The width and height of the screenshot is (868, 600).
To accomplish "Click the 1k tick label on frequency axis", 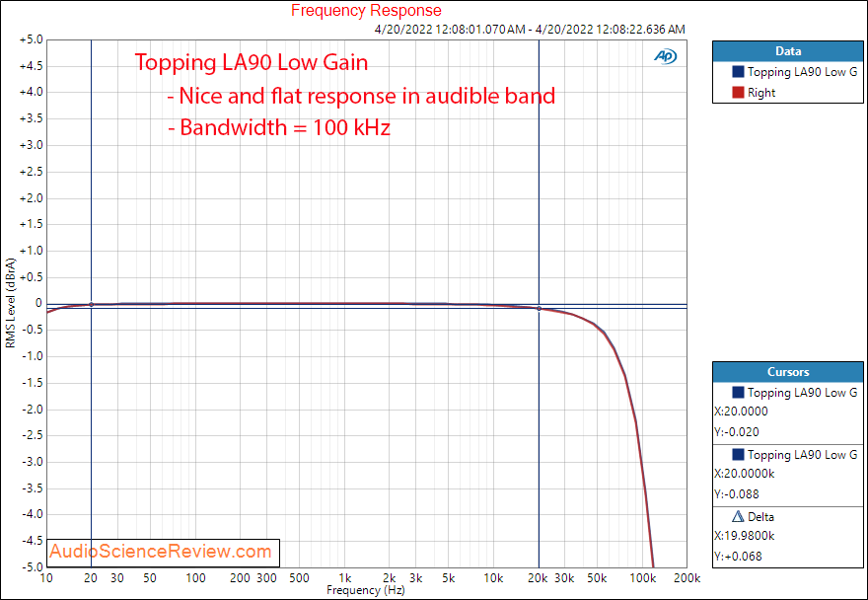I will (345, 578).
